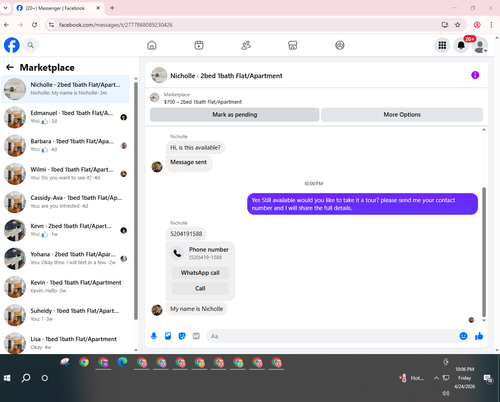This screenshot has height=402, width=500.
Task: Open Friends icon in top navigation
Action: tap(246, 45)
